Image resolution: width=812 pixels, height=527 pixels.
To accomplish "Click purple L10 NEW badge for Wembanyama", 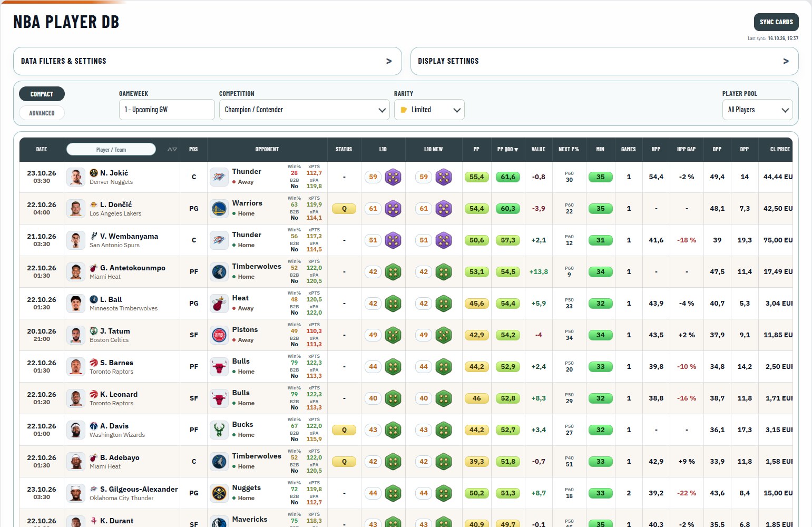I will (444, 240).
